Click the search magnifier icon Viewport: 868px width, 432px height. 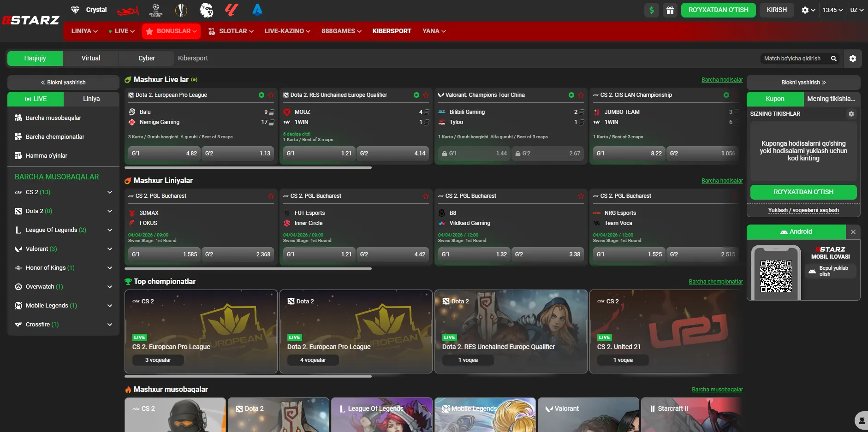(834, 59)
